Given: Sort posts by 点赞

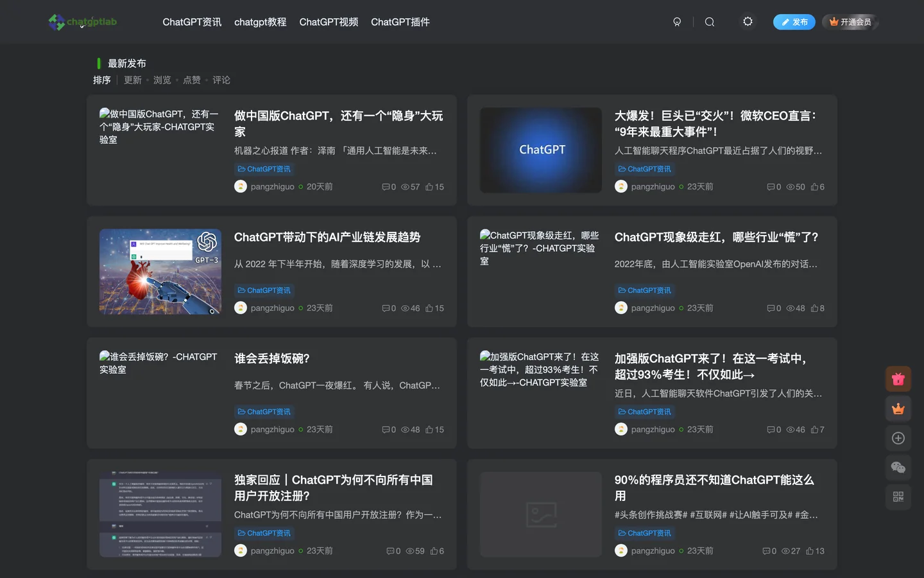Looking at the screenshot, I should click(192, 80).
